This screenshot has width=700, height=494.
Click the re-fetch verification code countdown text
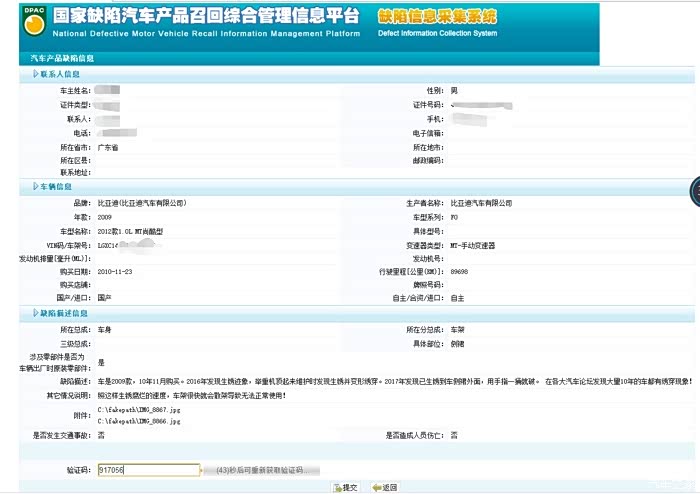tap(266, 469)
